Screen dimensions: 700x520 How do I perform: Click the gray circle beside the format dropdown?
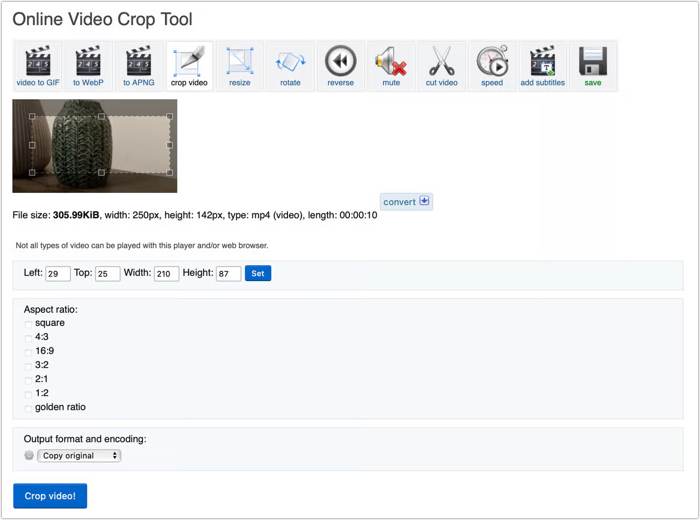coord(29,455)
